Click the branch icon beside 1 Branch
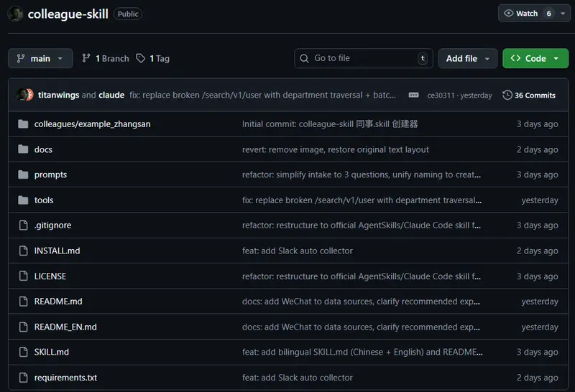Viewport: 575px width, 392px height. click(x=87, y=58)
